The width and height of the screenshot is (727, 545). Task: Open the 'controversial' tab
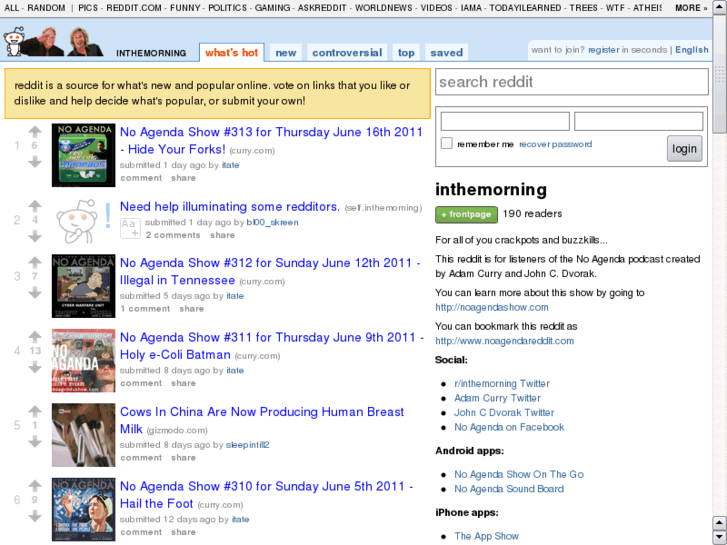347,52
